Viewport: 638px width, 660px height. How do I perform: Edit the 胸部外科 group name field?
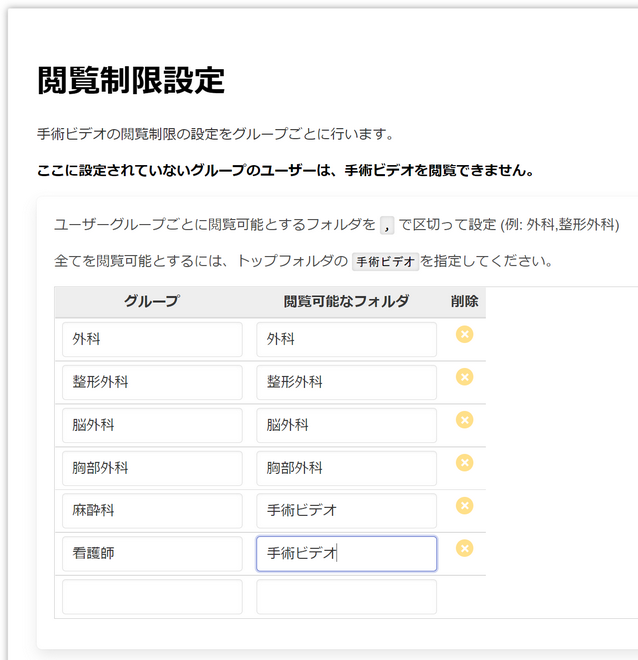point(152,468)
